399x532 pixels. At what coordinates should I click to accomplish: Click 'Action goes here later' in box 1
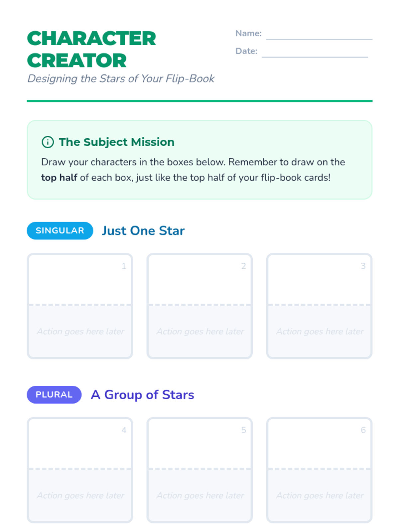[80, 332]
